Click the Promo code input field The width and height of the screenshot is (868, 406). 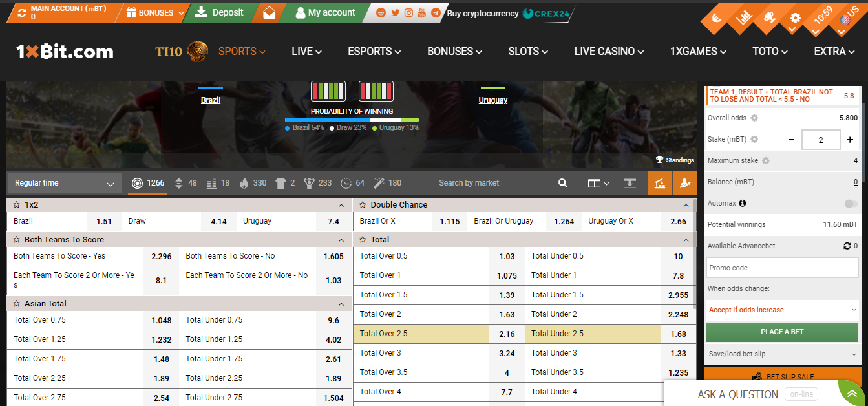(x=781, y=267)
